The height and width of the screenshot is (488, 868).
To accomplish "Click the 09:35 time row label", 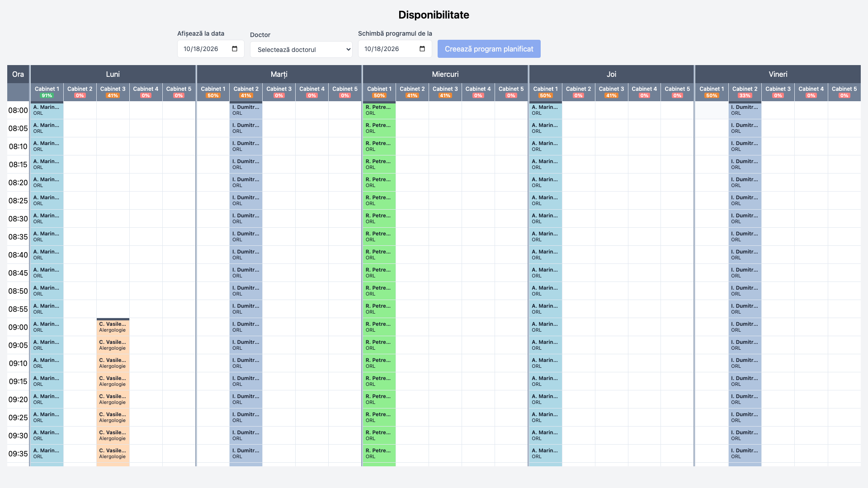I will click(18, 454).
